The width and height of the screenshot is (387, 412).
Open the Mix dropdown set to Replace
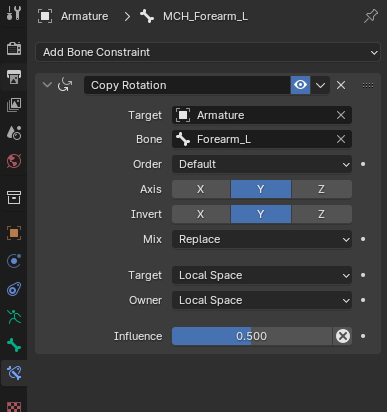(262, 239)
